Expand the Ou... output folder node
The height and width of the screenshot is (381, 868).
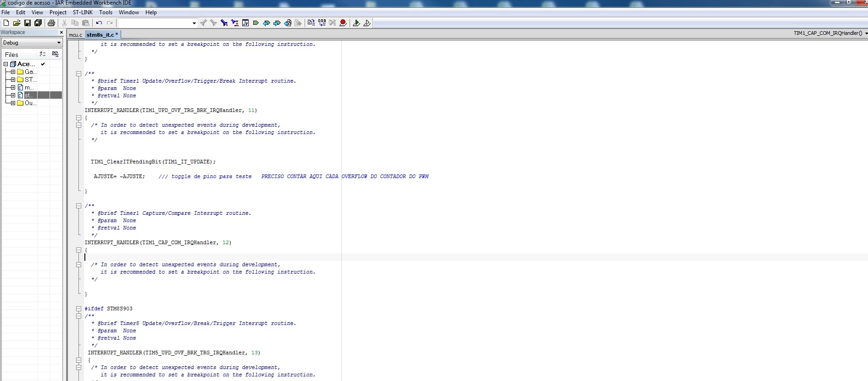tap(13, 103)
